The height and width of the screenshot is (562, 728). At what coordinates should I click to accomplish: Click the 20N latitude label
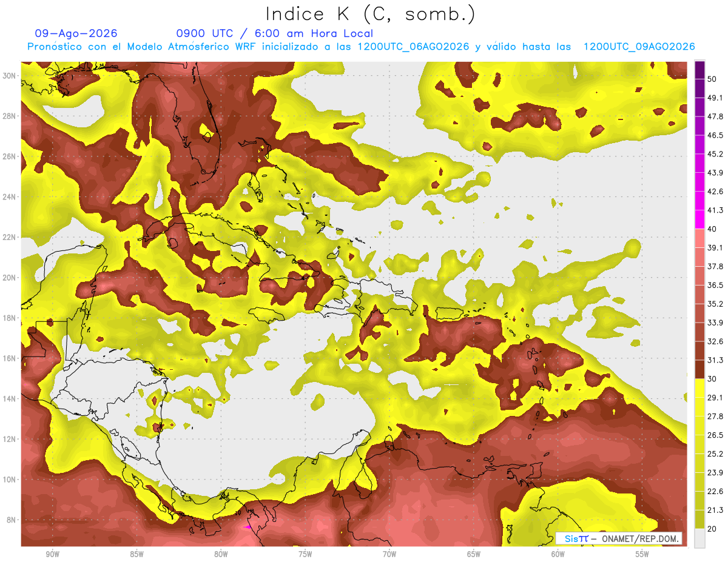(10, 278)
